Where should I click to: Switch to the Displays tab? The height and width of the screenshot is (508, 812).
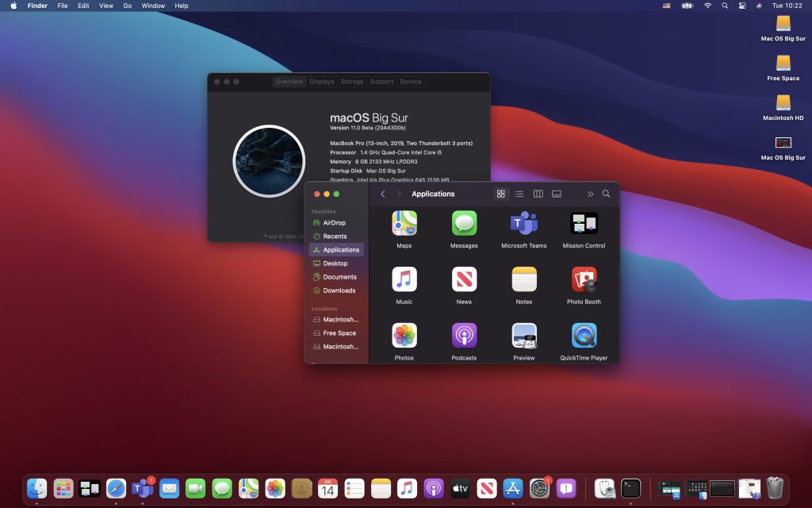click(322, 82)
